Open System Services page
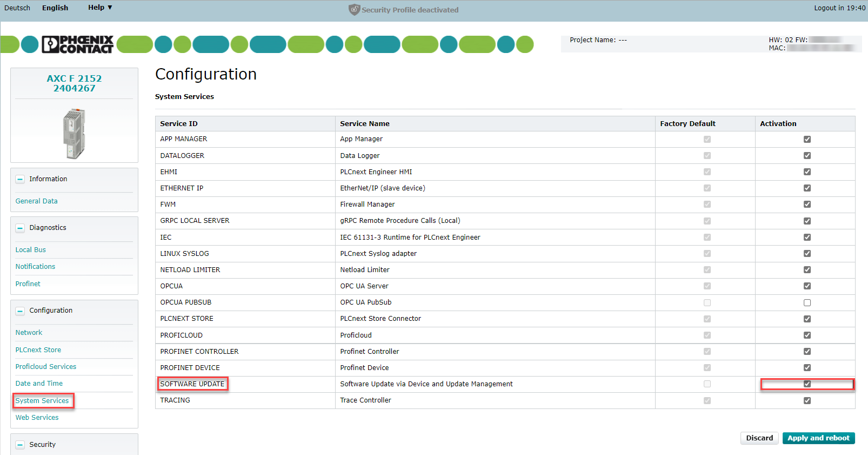This screenshot has height=455, width=868. (x=42, y=400)
